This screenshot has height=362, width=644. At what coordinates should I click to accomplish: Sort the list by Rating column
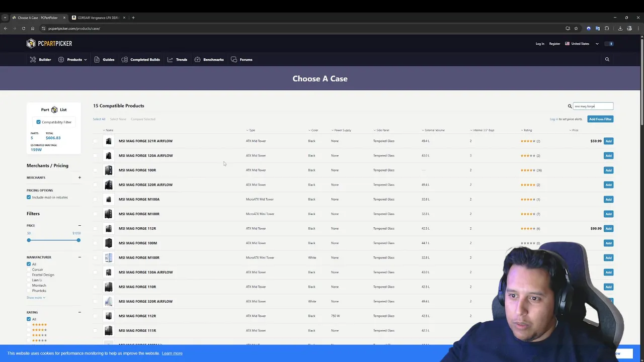coord(526,130)
